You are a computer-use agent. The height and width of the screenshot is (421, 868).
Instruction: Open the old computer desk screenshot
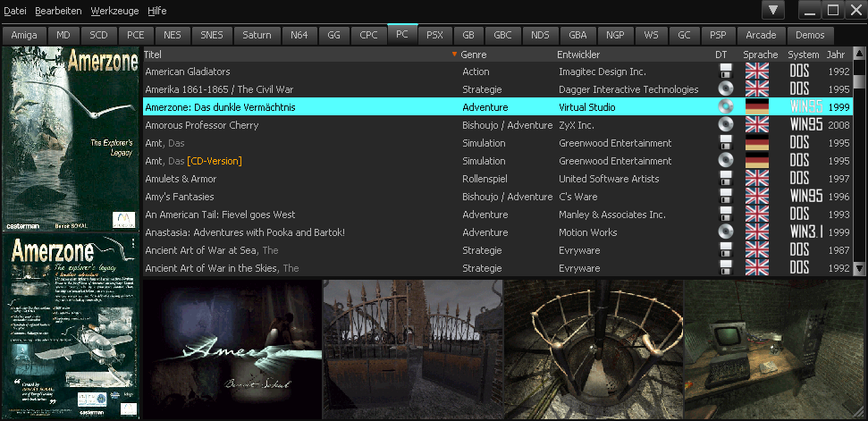coord(774,349)
